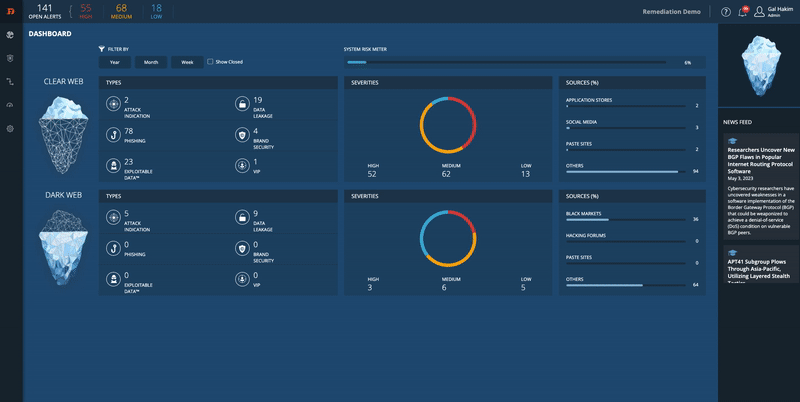Screen dimensions: 800x402
Task: Click the System Risk Meter bar
Action: (x=505, y=62)
